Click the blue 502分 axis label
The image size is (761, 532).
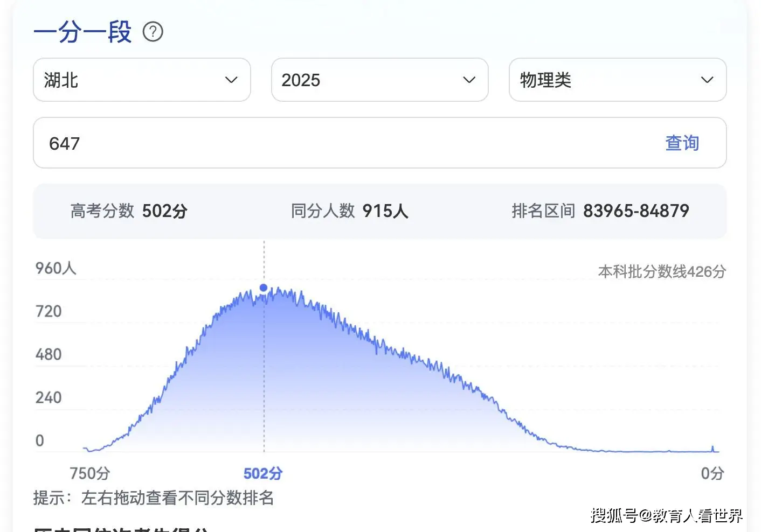263,473
